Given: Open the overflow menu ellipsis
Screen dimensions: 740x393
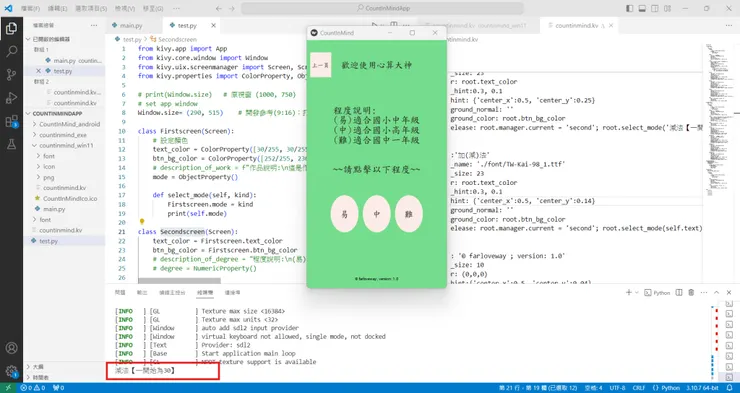Looking at the screenshot, I should pos(176,8).
